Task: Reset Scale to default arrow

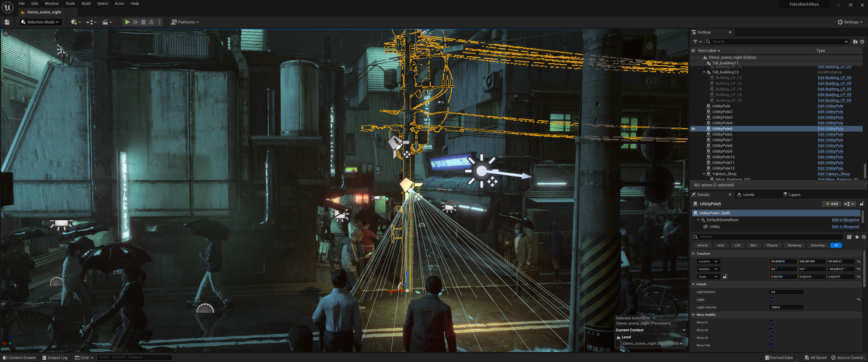Action: [x=859, y=277]
